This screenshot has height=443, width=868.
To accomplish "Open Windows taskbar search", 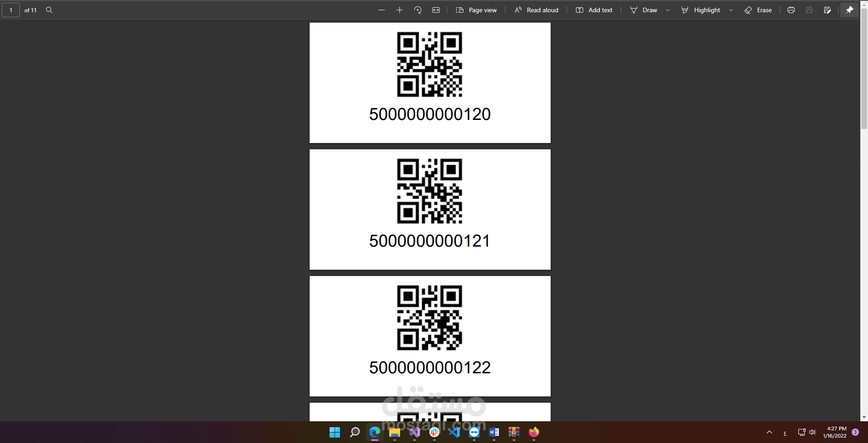I will pyautogui.click(x=355, y=433).
